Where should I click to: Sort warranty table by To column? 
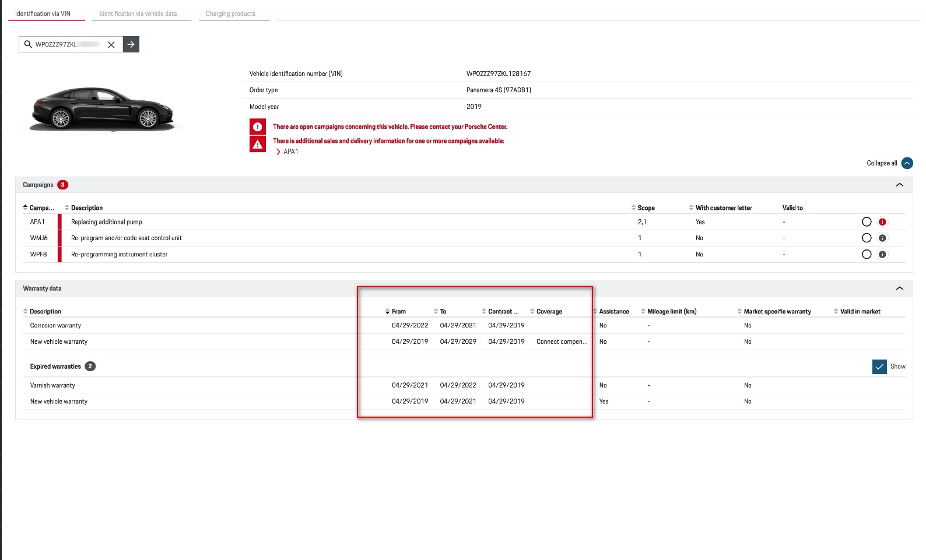pos(440,312)
